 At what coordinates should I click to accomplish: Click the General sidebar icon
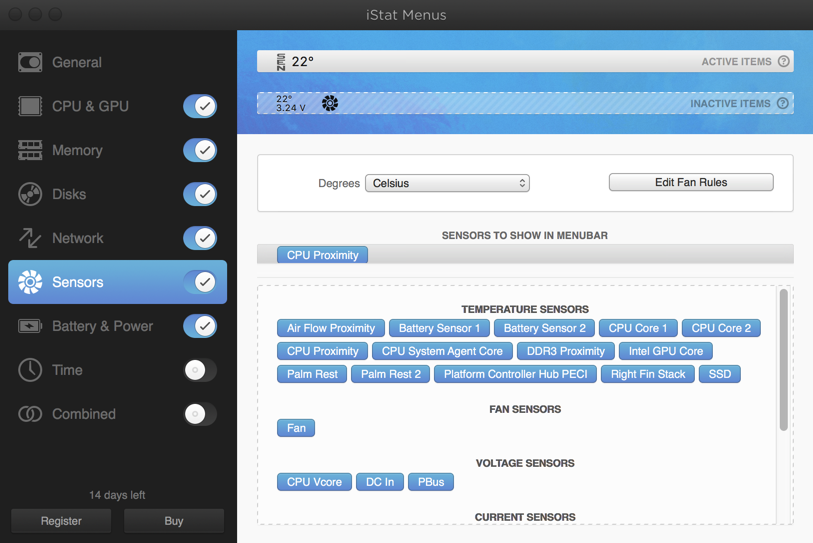(x=30, y=62)
